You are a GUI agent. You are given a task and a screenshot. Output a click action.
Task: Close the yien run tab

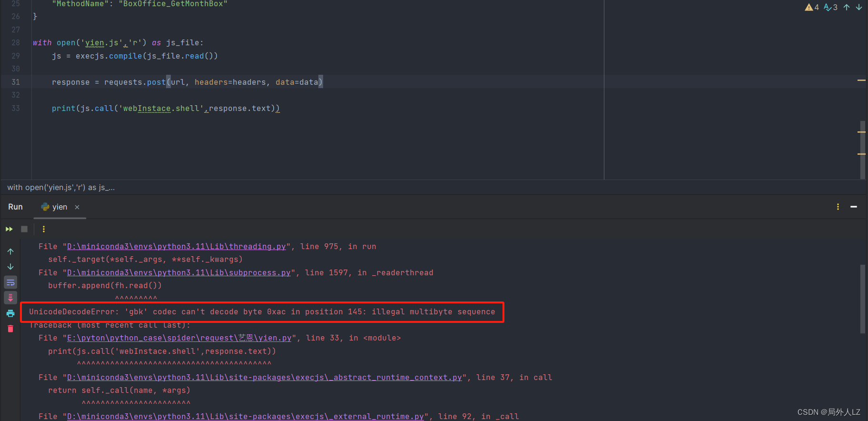77,207
